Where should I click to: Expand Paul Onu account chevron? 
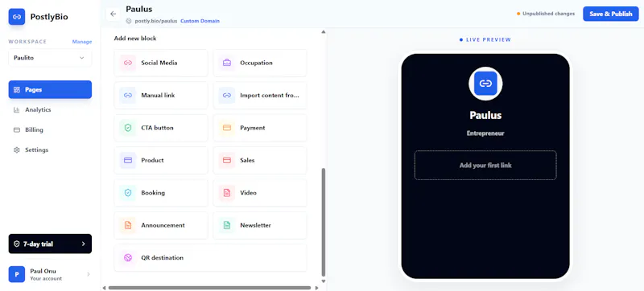click(x=88, y=274)
